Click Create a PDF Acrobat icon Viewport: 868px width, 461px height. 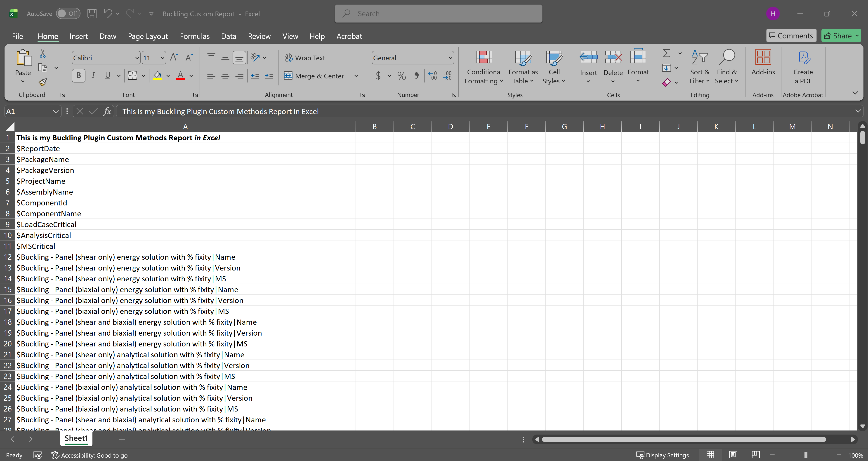(x=803, y=67)
